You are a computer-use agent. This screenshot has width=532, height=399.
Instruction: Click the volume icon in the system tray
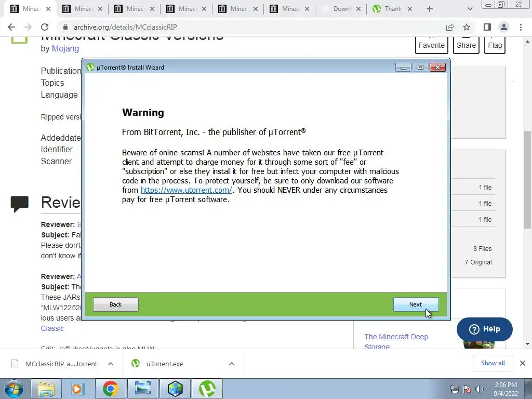pyautogui.click(x=480, y=389)
